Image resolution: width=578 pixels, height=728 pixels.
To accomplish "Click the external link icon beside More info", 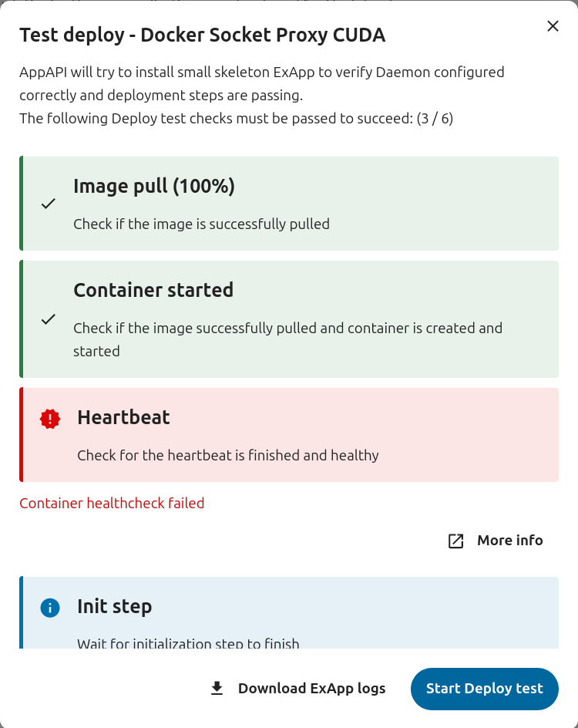I will coord(456,541).
